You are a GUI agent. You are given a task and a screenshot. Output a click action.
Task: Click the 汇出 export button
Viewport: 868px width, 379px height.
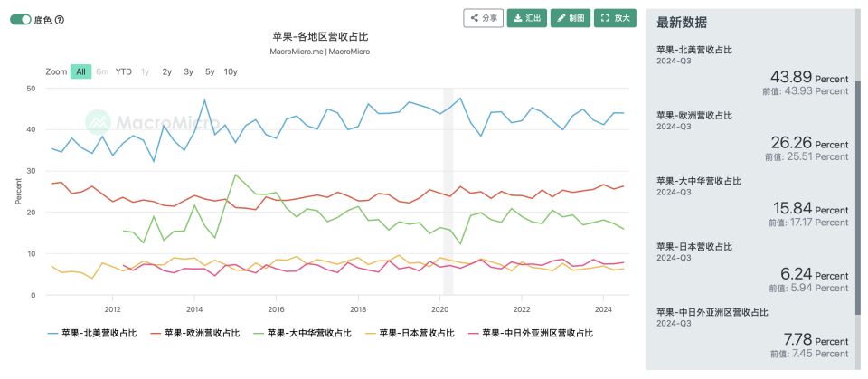tap(527, 18)
